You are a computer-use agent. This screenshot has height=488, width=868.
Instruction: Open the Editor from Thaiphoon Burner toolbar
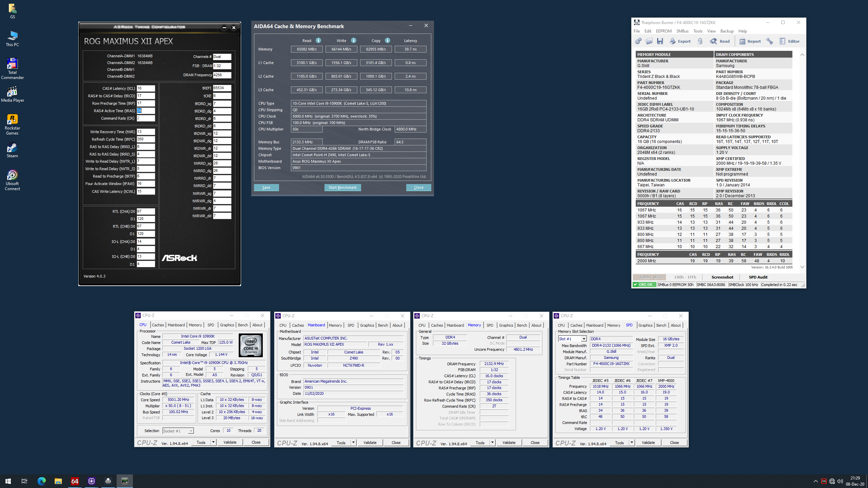coord(790,41)
